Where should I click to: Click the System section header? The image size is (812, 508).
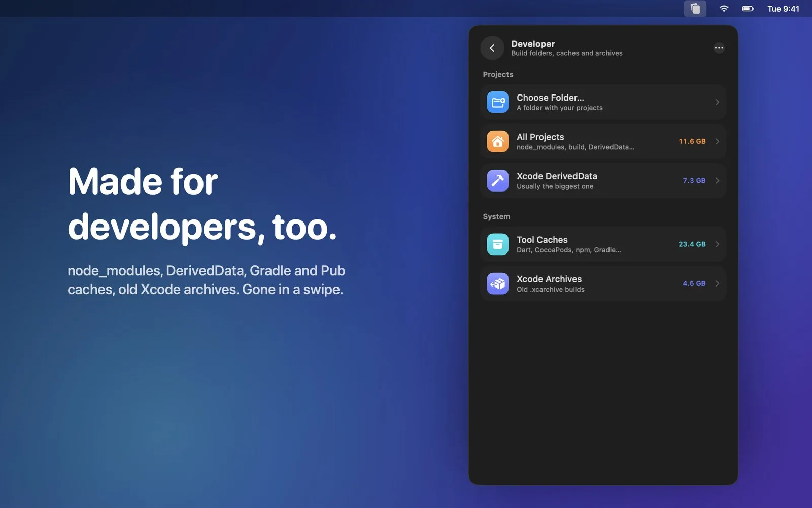click(x=496, y=216)
